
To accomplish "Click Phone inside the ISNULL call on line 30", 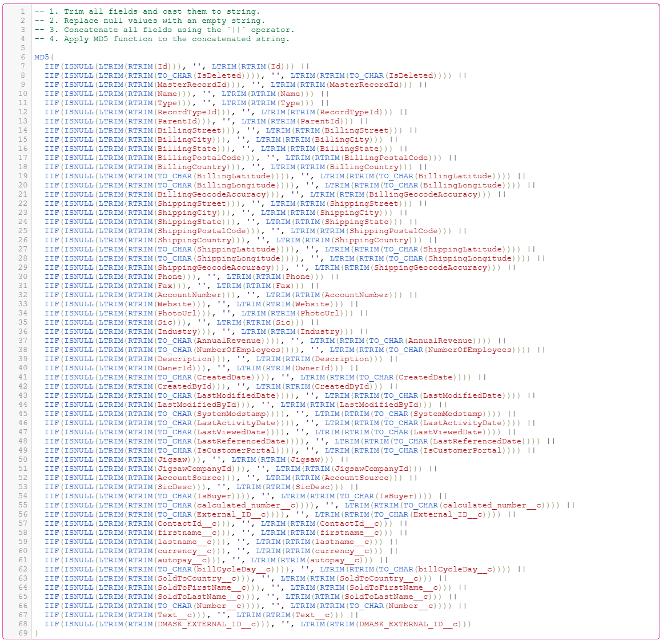I will click(x=170, y=277).
